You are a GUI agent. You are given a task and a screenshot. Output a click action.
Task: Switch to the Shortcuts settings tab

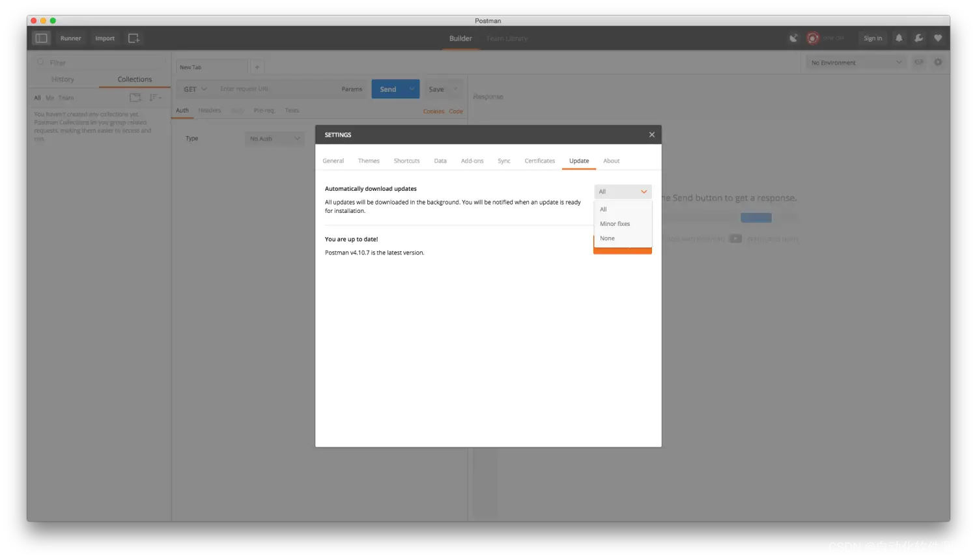pyautogui.click(x=406, y=161)
